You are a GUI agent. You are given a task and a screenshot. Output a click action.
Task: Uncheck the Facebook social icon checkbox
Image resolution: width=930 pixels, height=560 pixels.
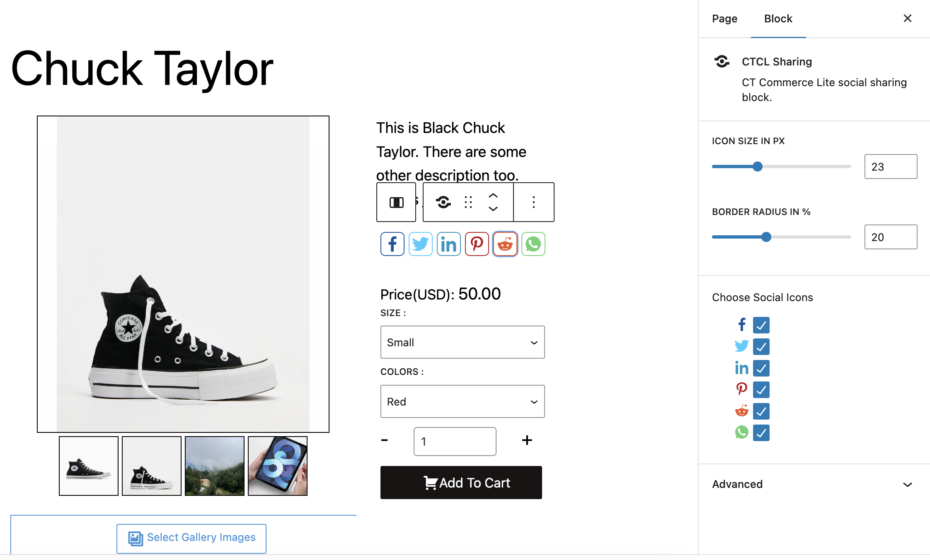(761, 325)
